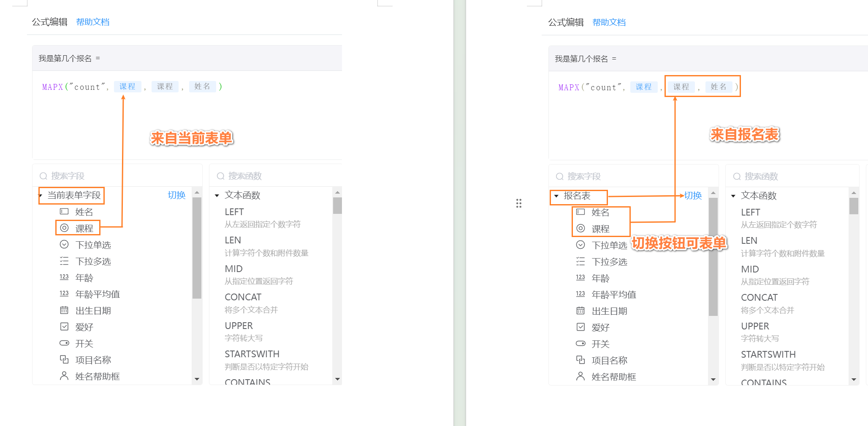Open the 帮助文档 link in left editor

coord(92,22)
